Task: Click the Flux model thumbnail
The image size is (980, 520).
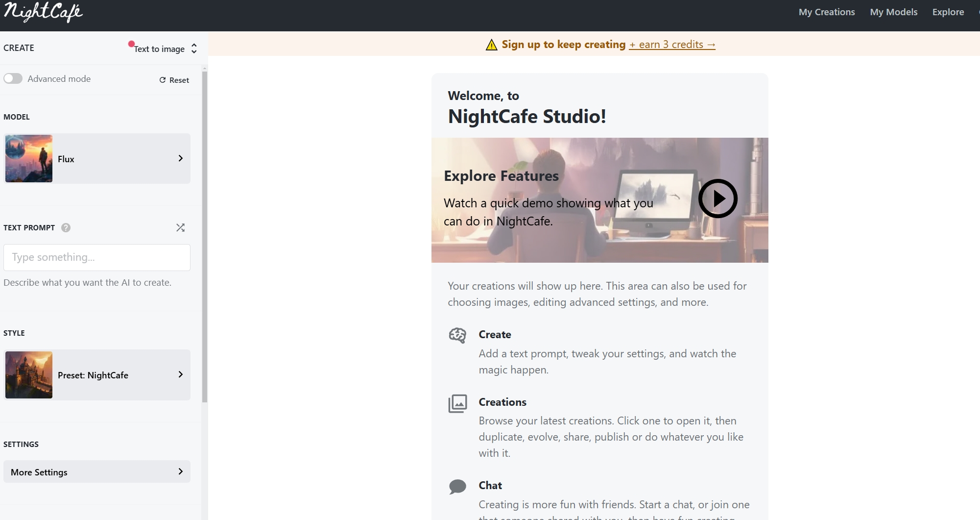Action: click(x=29, y=158)
